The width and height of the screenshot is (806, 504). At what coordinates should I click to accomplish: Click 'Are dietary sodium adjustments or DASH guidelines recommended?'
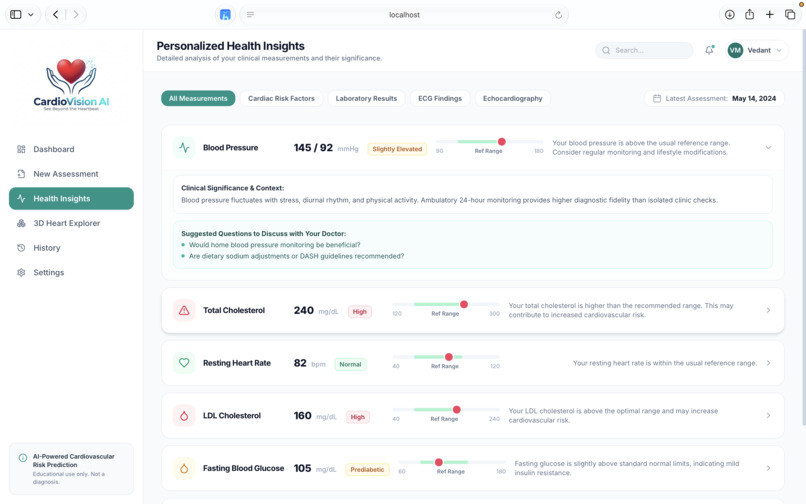point(297,256)
